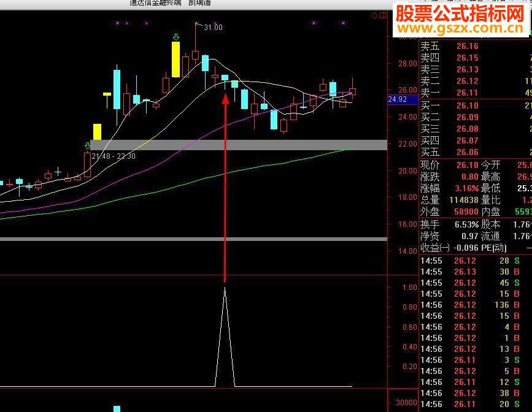Click the PE(动) label in quote panel
The width and height of the screenshot is (532, 412).
[x=494, y=248]
